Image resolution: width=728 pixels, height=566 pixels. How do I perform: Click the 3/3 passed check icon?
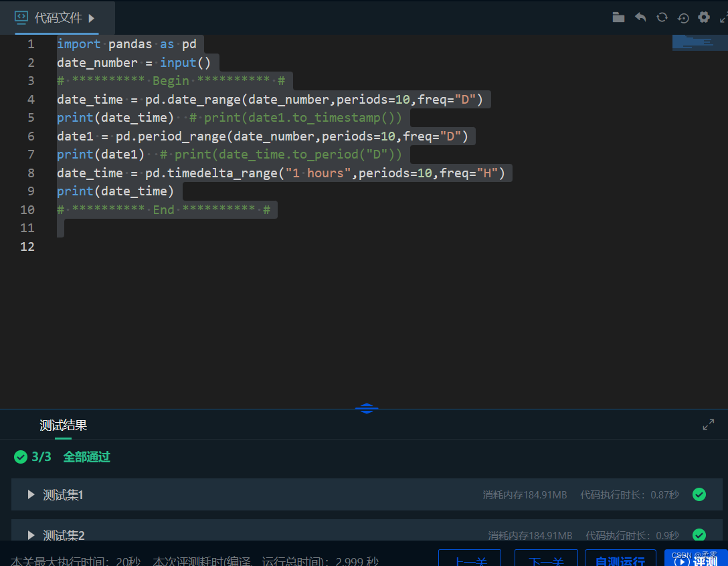click(x=21, y=457)
